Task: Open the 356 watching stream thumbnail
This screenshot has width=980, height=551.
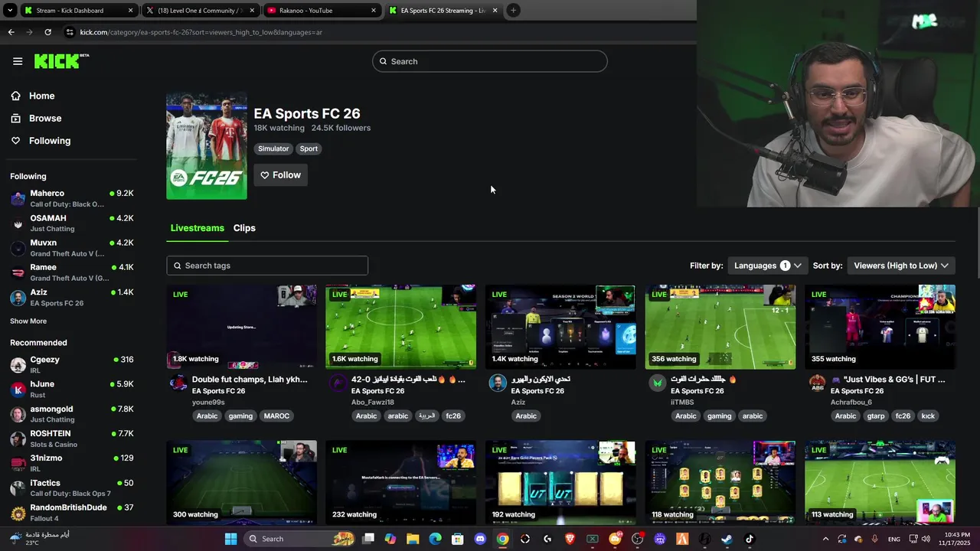Action: [x=720, y=327]
